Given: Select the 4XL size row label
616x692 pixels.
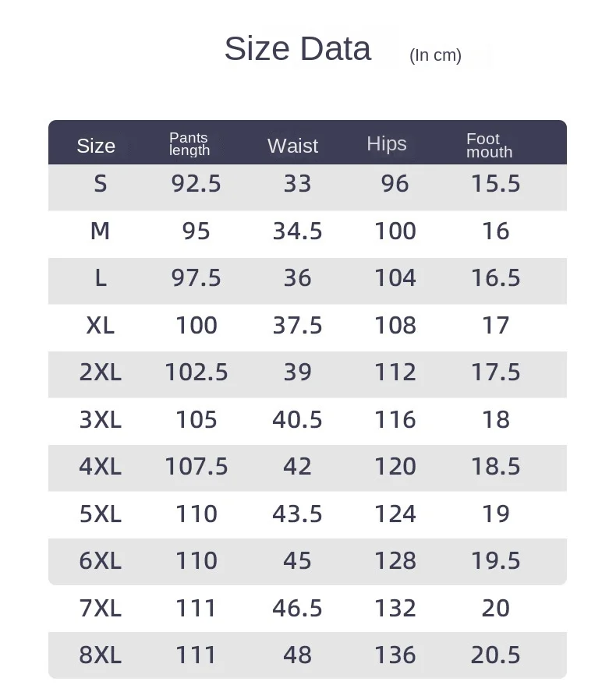Looking at the screenshot, I should coord(100,467).
